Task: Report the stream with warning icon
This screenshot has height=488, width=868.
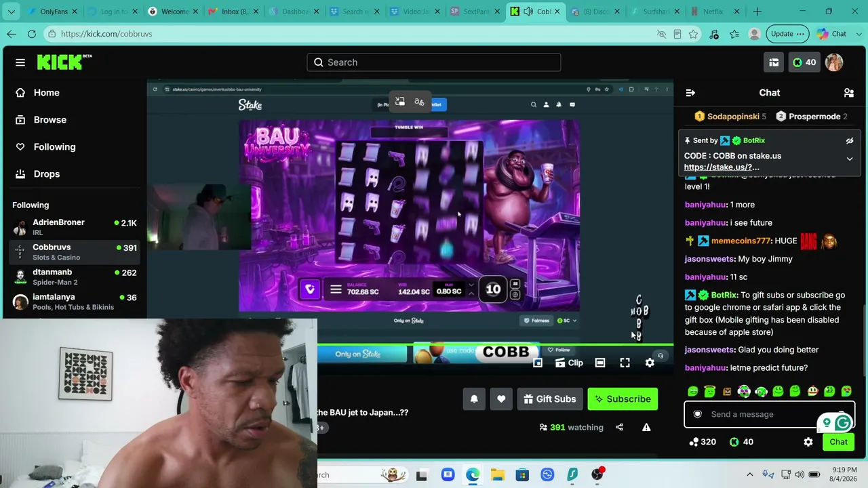Action: point(646,428)
